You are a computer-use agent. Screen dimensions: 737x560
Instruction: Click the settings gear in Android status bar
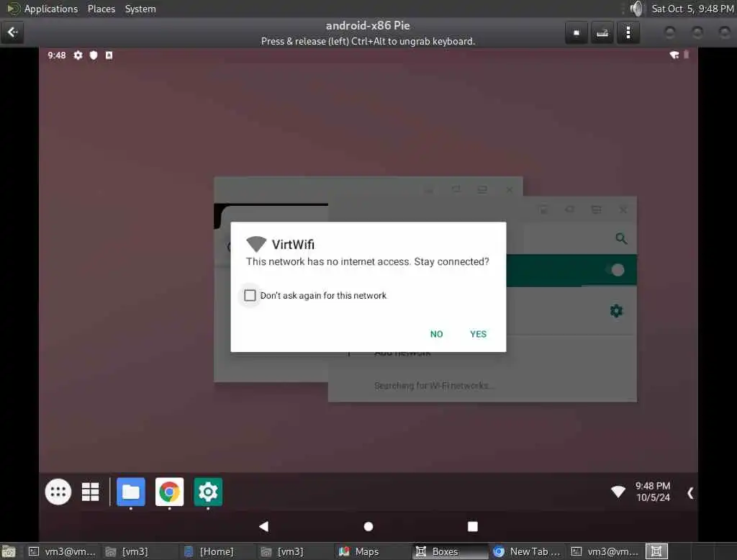click(x=78, y=55)
